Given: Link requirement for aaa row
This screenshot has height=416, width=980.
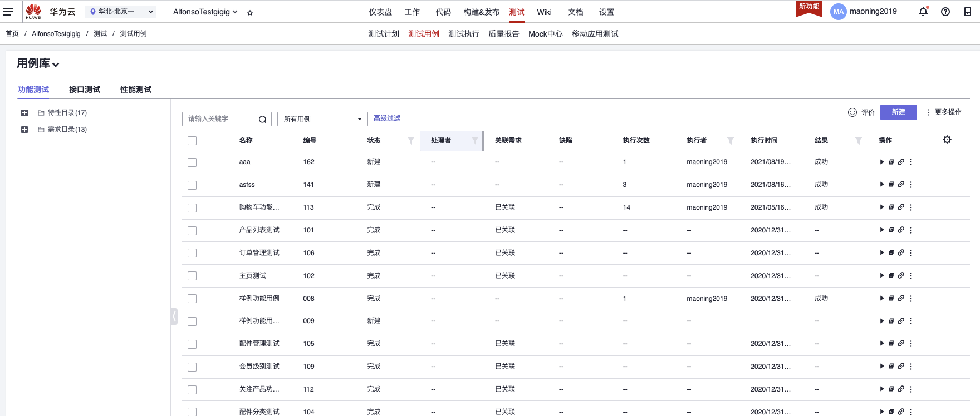Looking at the screenshot, I should pyautogui.click(x=901, y=162).
